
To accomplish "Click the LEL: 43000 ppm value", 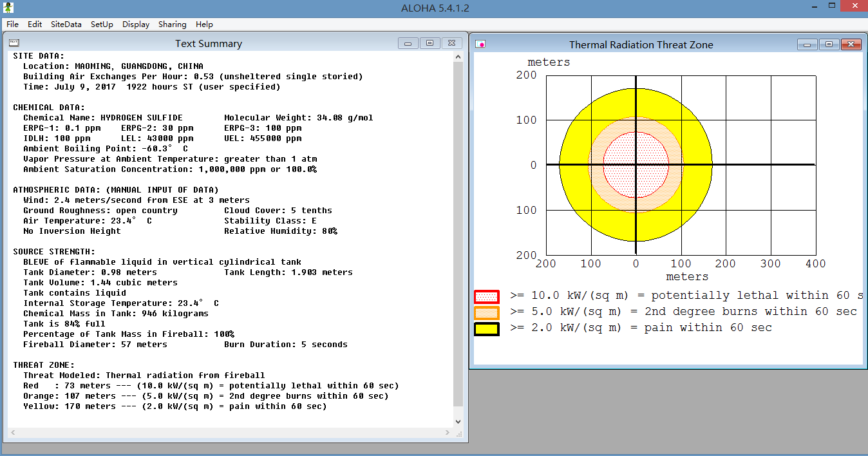I will tap(157, 138).
